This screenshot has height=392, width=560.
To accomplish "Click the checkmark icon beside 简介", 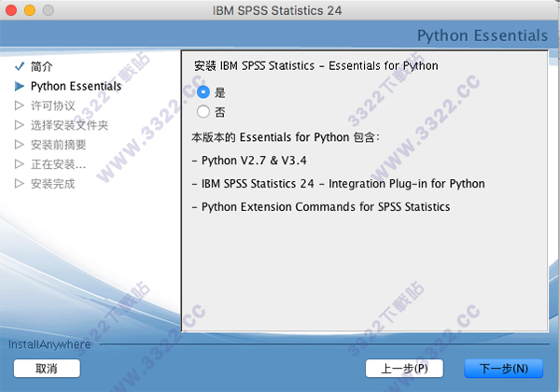I will click(x=20, y=66).
